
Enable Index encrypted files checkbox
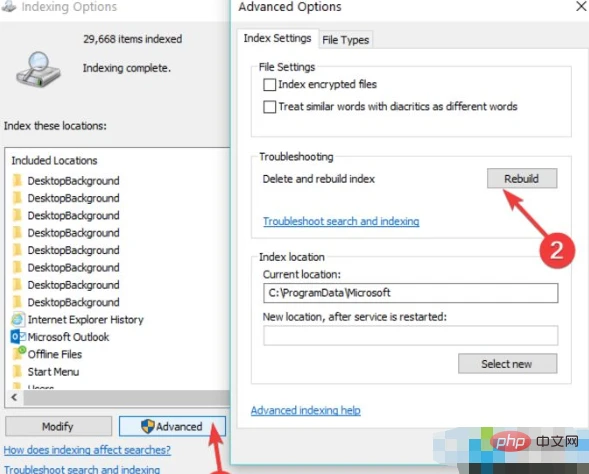tap(269, 85)
